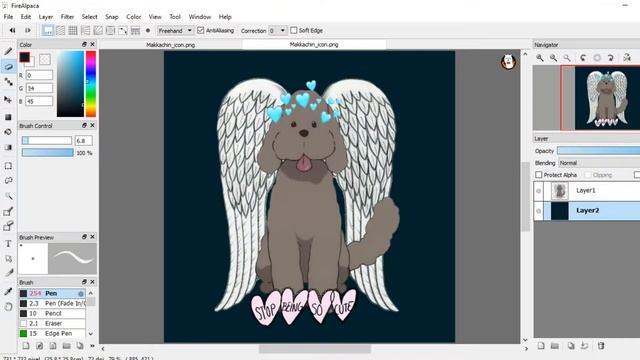Viewport: 640px width, 360px height.
Task: Add a new brush in Brush panel
Action: point(26,346)
